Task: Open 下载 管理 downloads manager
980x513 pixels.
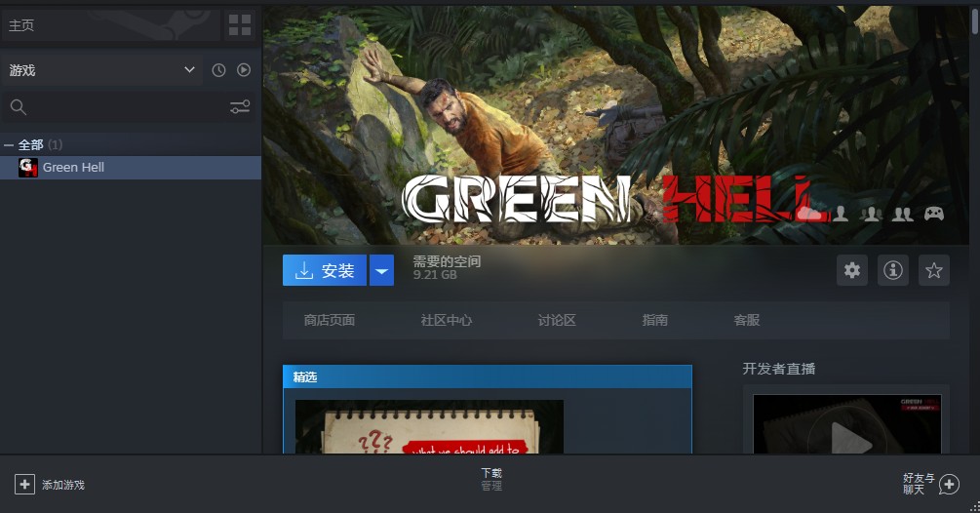Action: point(491,479)
